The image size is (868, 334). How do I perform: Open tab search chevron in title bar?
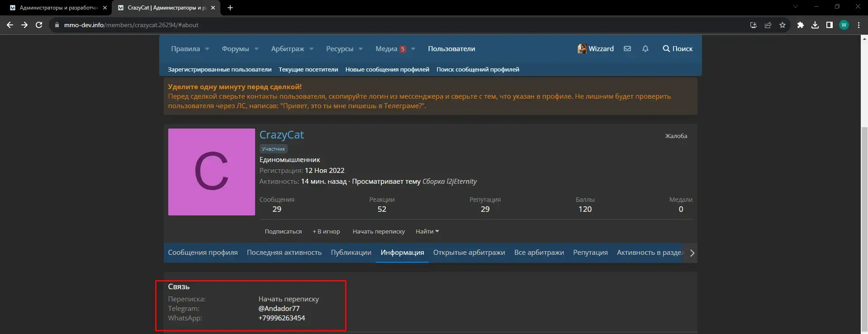(796, 6)
